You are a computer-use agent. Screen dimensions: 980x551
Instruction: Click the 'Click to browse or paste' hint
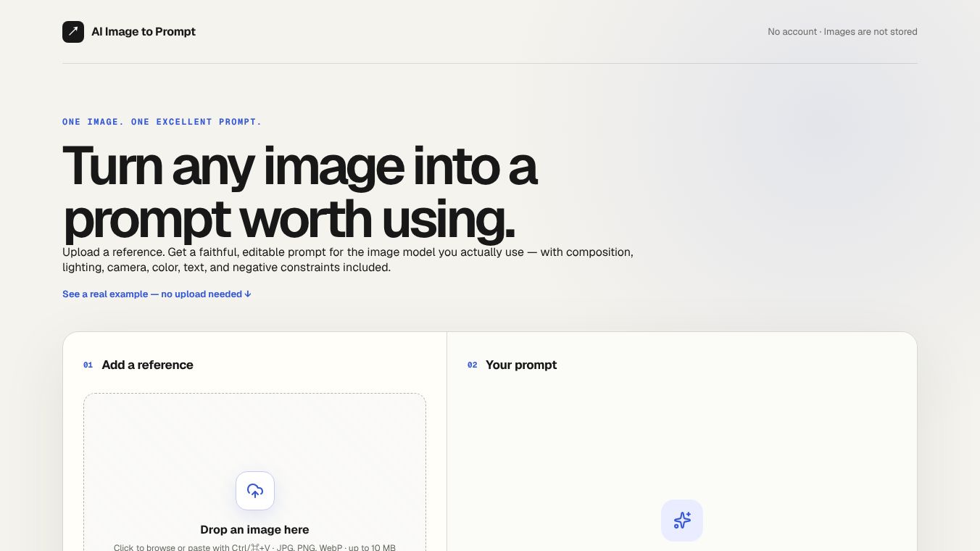pos(255,547)
